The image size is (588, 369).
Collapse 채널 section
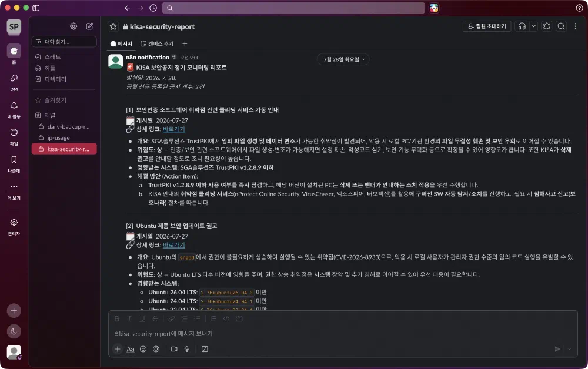click(x=64, y=115)
